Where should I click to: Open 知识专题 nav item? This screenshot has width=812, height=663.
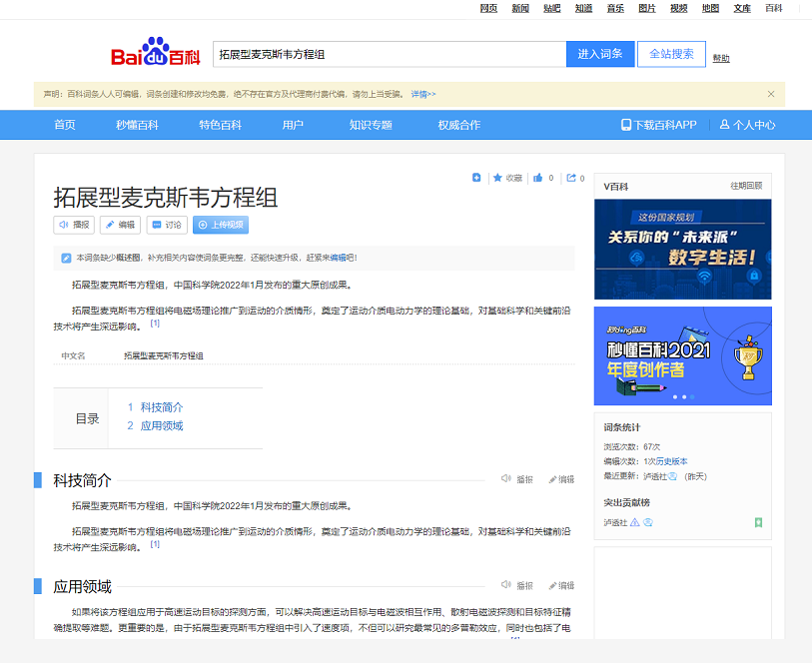click(x=371, y=125)
